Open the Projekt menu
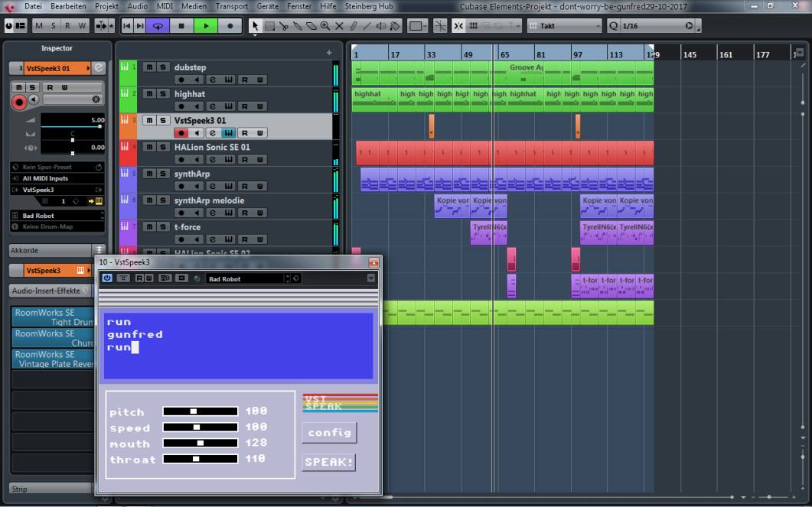 (x=106, y=6)
